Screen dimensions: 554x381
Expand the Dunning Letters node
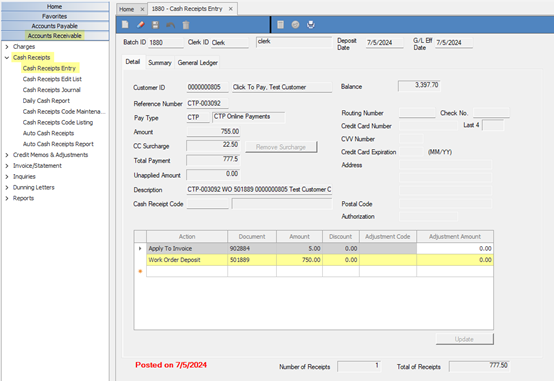click(x=7, y=188)
